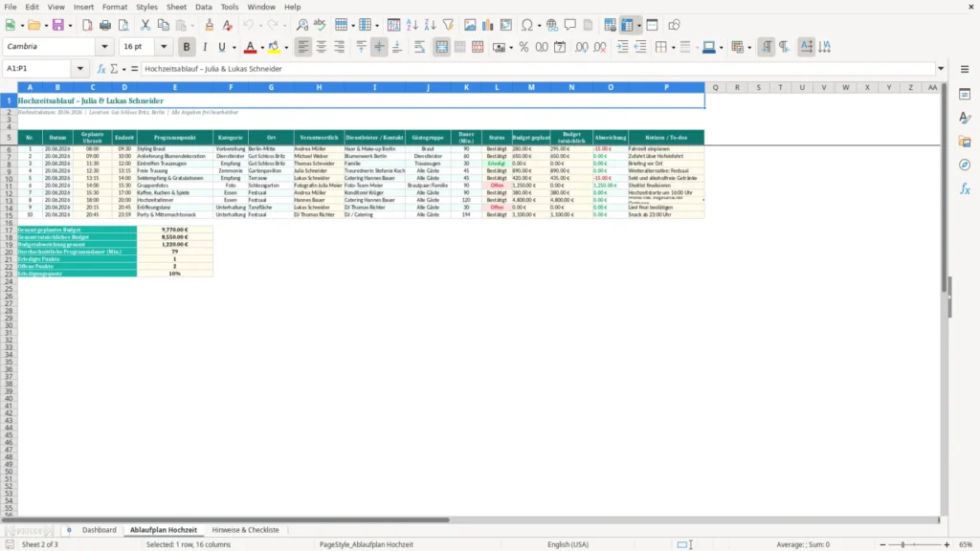980x551 pixels.
Task: Run the spelling check tool
Action: point(320,25)
